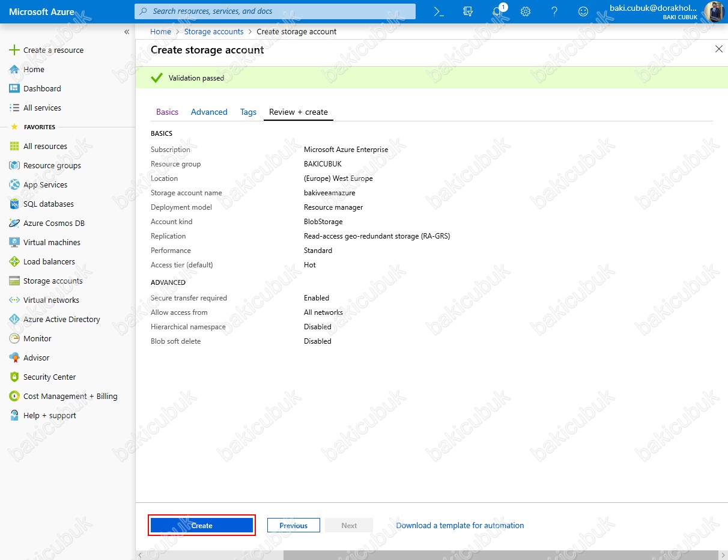Click the Help + support icon
The height and width of the screenshot is (560, 728).
pos(14,415)
